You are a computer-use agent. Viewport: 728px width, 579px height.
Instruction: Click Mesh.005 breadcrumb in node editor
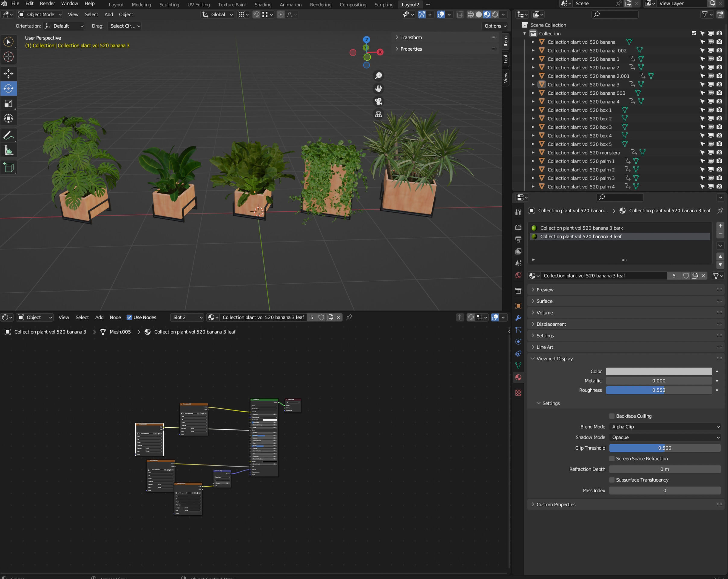coord(120,332)
